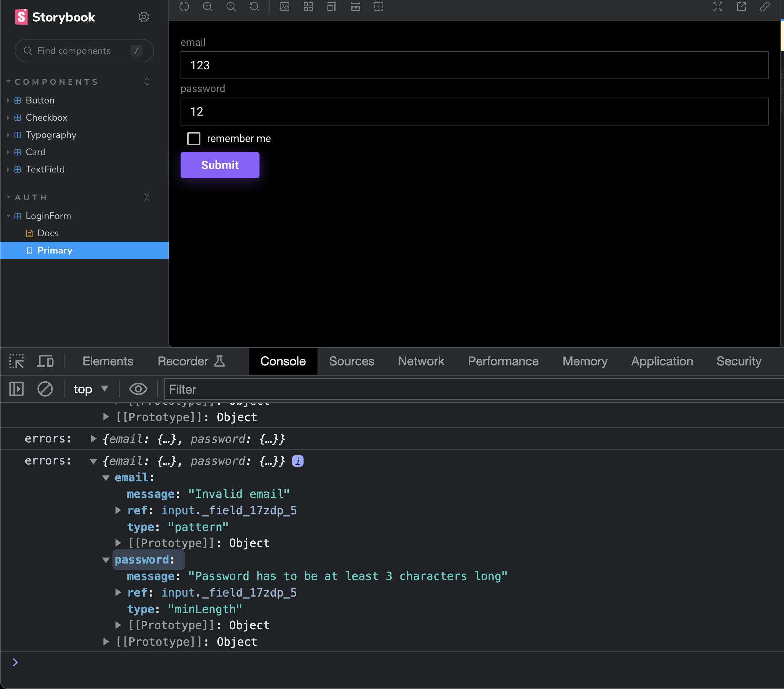Open Storybook settings gear menu
784x689 pixels.
coord(144,17)
